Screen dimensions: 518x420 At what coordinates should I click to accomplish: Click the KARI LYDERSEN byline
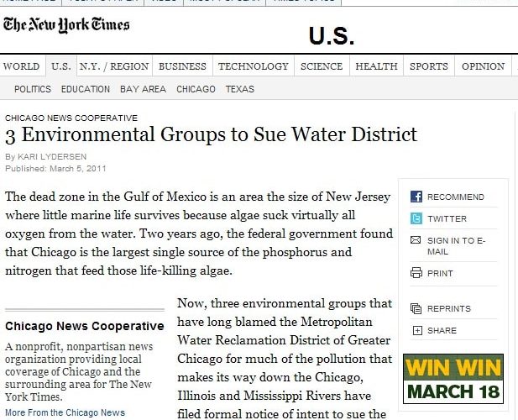point(52,156)
